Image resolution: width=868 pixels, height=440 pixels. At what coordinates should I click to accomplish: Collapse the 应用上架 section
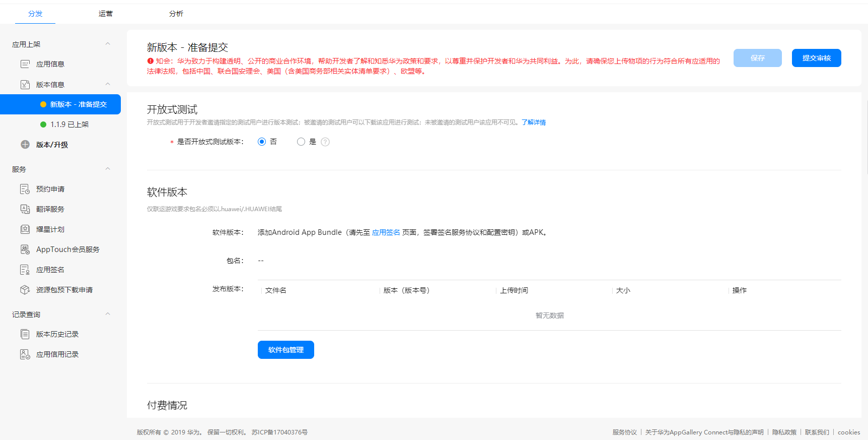point(108,44)
